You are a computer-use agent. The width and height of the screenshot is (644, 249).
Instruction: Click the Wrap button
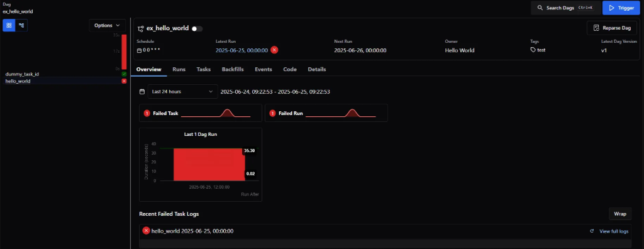pyautogui.click(x=619, y=214)
